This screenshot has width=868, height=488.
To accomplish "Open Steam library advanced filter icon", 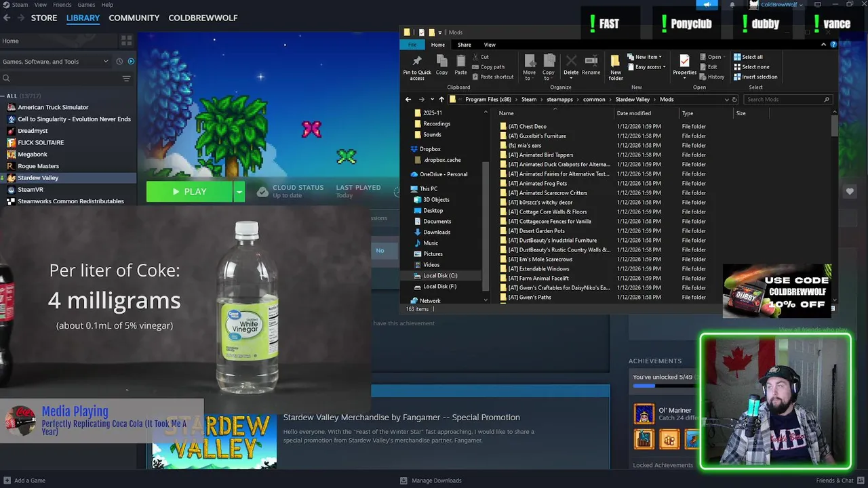I will click(126, 79).
